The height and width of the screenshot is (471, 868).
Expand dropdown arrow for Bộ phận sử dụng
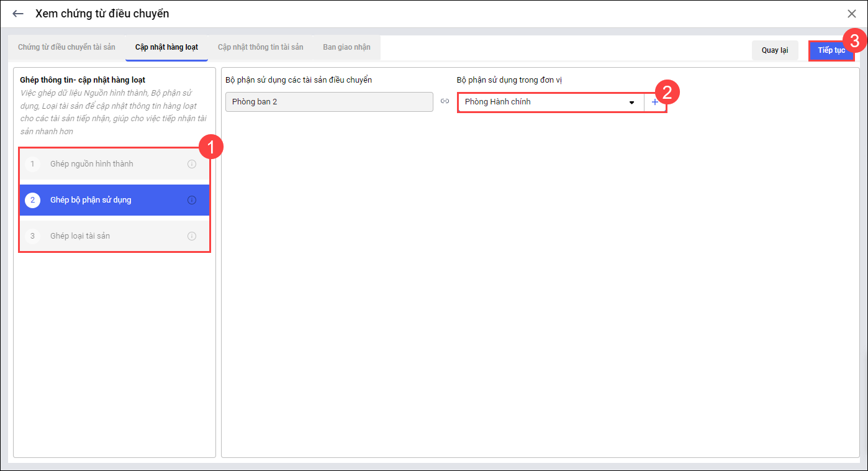pos(632,102)
